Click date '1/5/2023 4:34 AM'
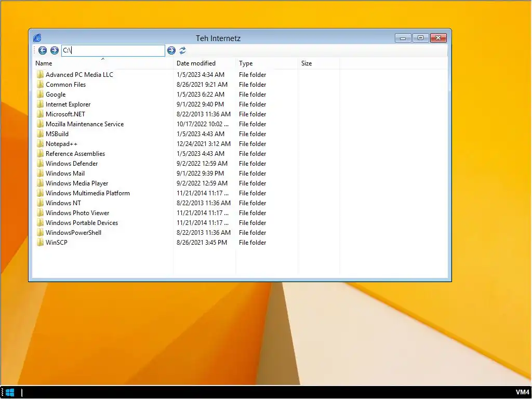Viewport: 532px width, 399px height. pos(201,75)
